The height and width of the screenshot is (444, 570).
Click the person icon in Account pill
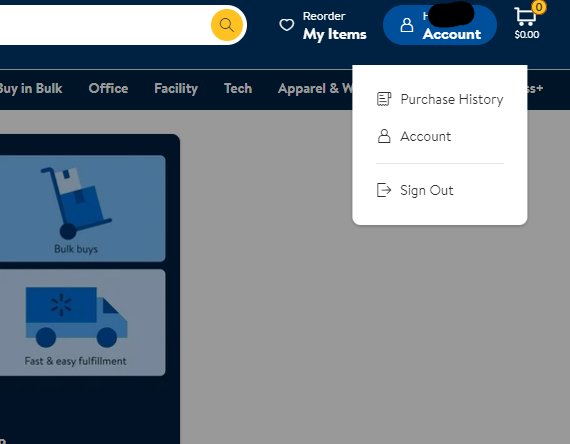coord(406,25)
